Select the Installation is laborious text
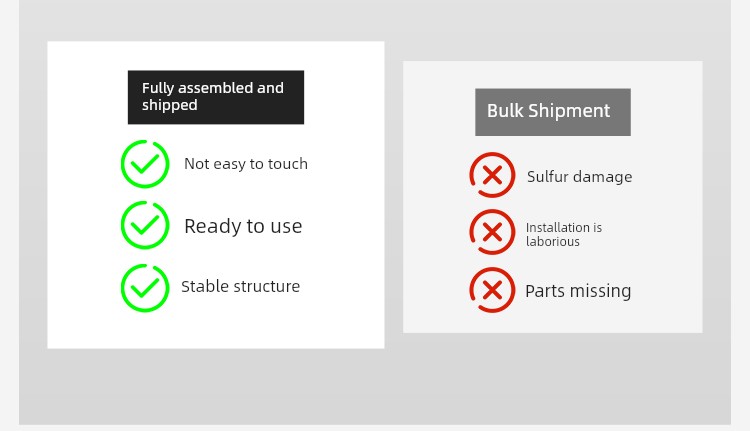The width and height of the screenshot is (750, 431). (x=564, y=234)
